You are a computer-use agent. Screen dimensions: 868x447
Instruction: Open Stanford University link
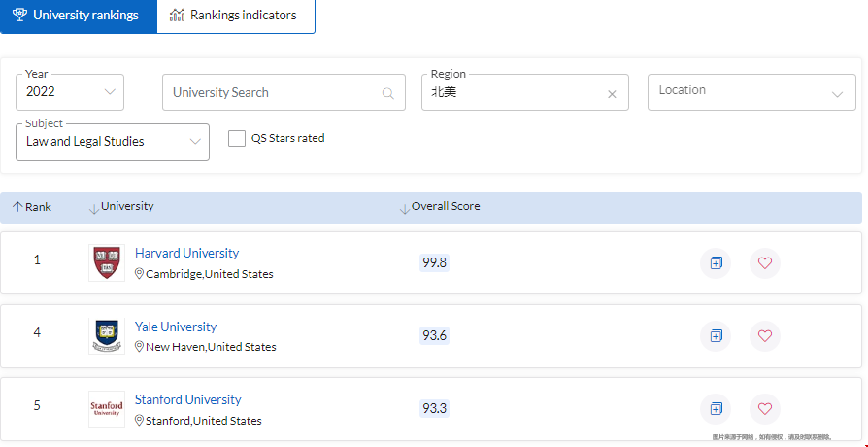tap(187, 400)
